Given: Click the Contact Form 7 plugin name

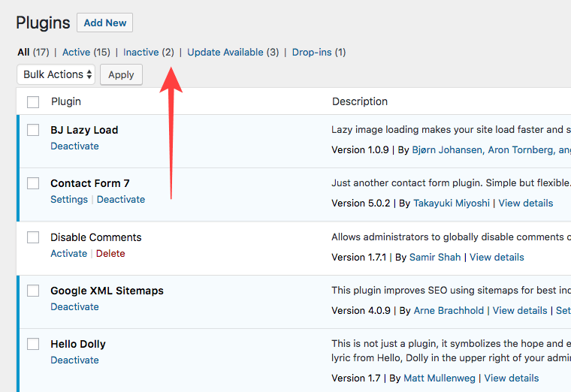Looking at the screenshot, I should (x=90, y=183).
